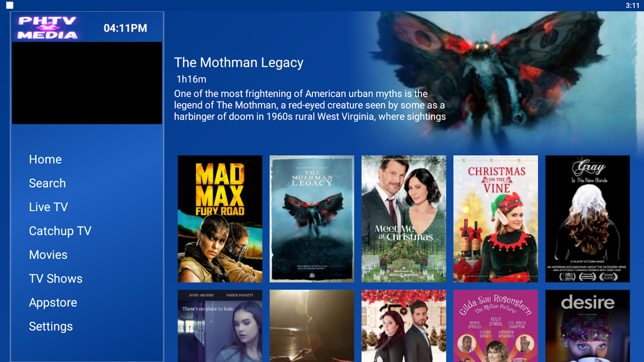
Task: Open Settings from the sidebar
Action: (51, 326)
